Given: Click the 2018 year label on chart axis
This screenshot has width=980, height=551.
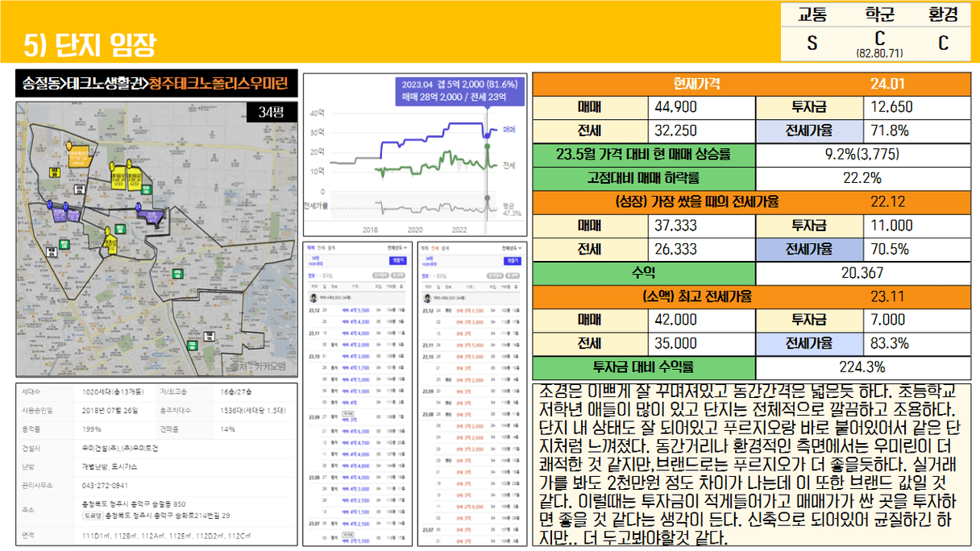Looking at the screenshot, I should coord(370,230).
